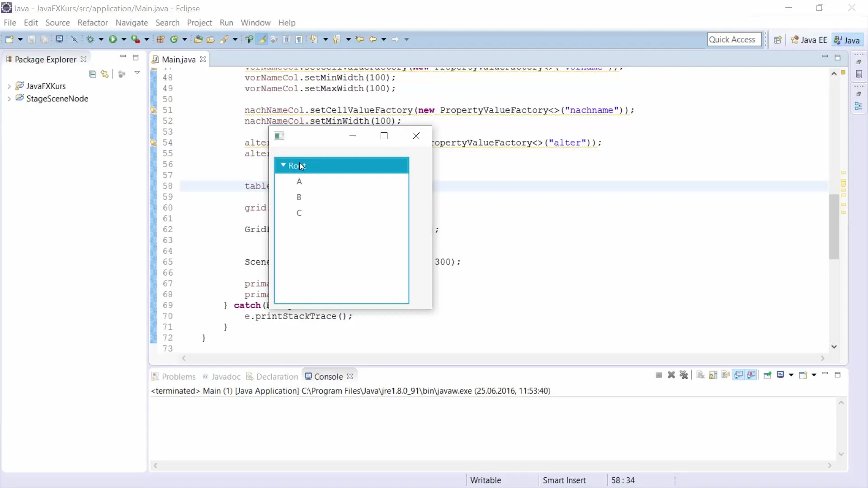Open the Run configurations dropdown arrow
Screen dimensions: 868x488
(124, 39)
